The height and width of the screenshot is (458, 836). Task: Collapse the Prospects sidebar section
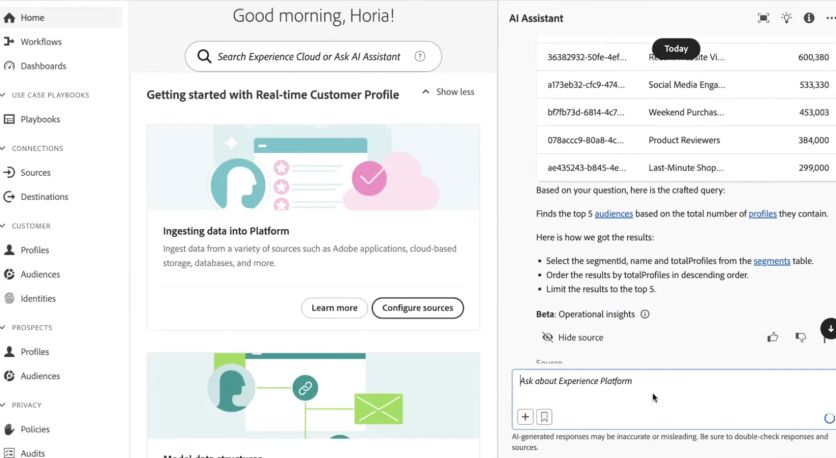click(x=3, y=327)
